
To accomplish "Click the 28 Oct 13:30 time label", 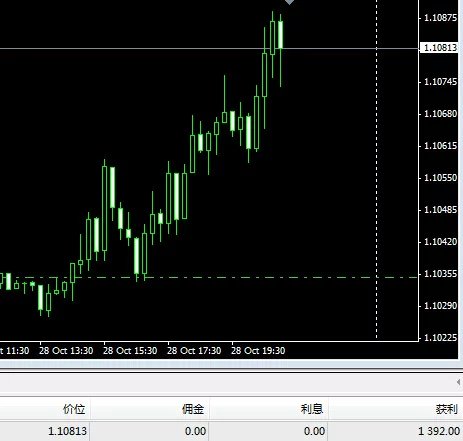I will click(x=66, y=351).
